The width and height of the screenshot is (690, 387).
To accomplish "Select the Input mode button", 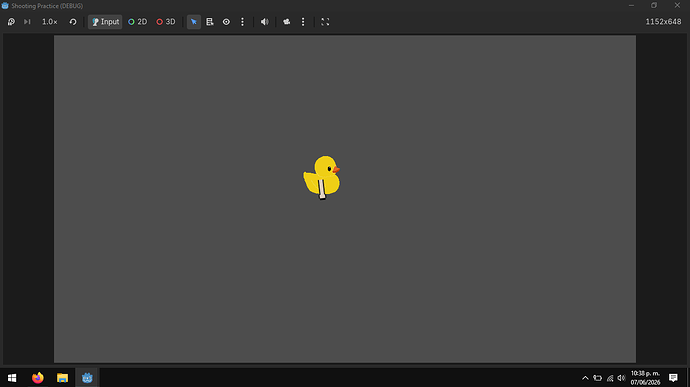I will tap(105, 22).
